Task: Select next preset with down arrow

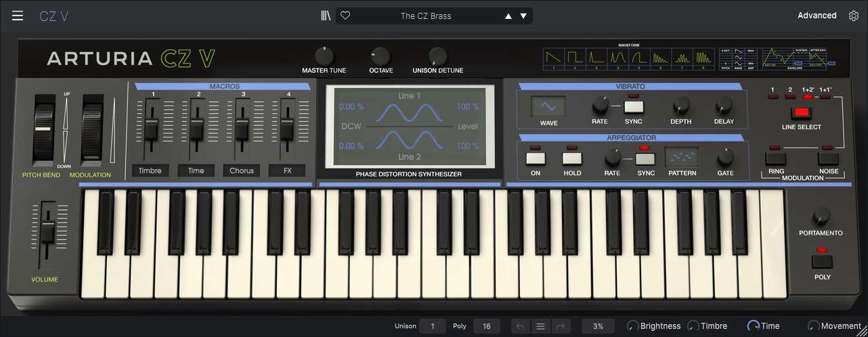Action: [x=523, y=16]
